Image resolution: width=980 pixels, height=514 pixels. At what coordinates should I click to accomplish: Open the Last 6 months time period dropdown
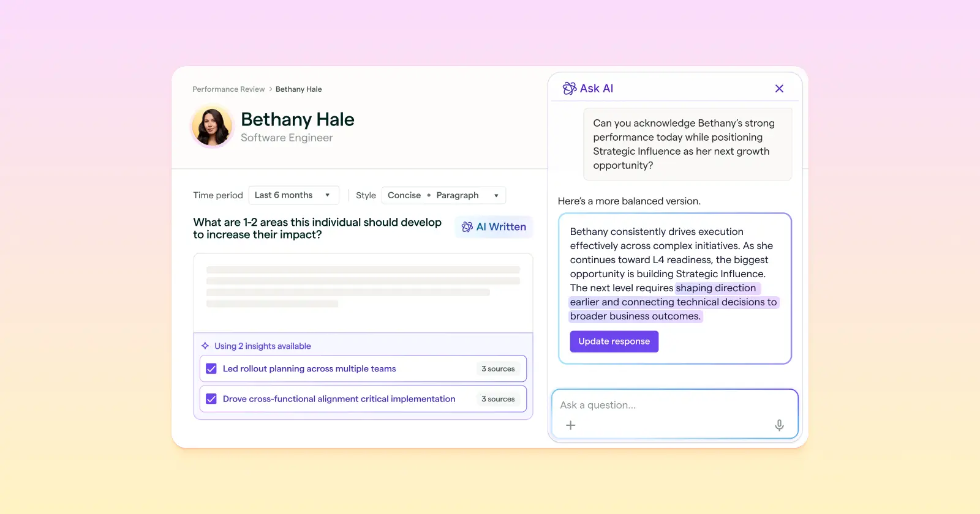(293, 195)
